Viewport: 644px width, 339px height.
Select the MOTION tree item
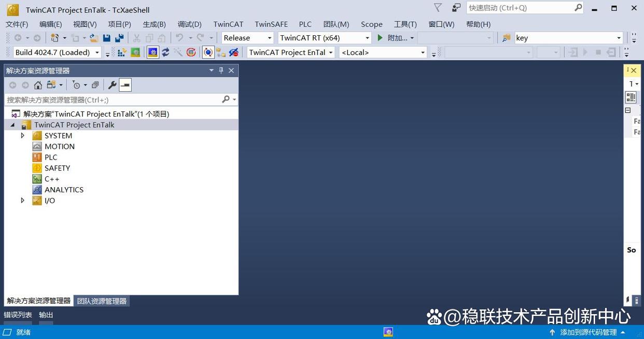point(60,147)
